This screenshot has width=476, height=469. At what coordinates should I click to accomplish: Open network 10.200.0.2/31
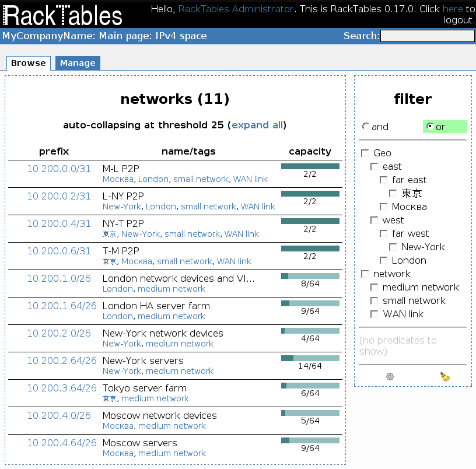pyautogui.click(x=59, y=196)
